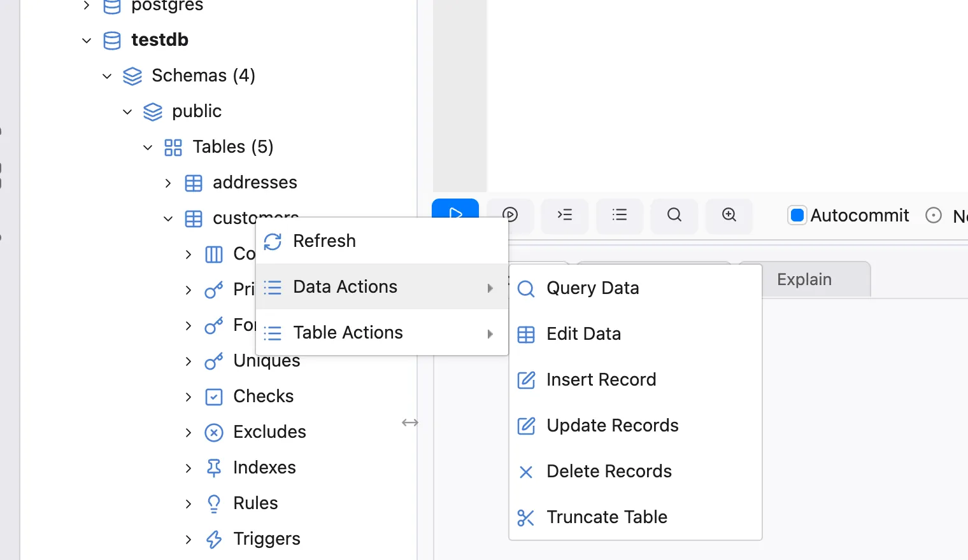968x560 pixels.
Task: Click the Rules lightbulb icon
Action: point(214,504)
